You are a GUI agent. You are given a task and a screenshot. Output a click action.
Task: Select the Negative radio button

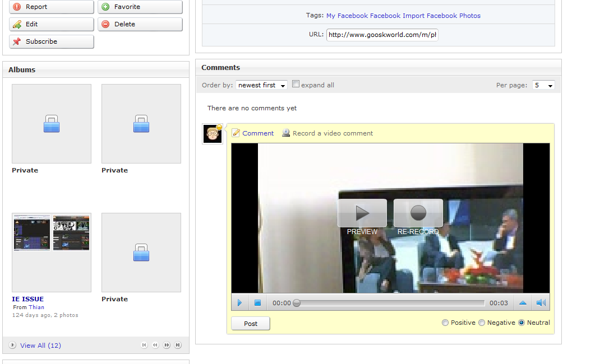pos(482,323)
